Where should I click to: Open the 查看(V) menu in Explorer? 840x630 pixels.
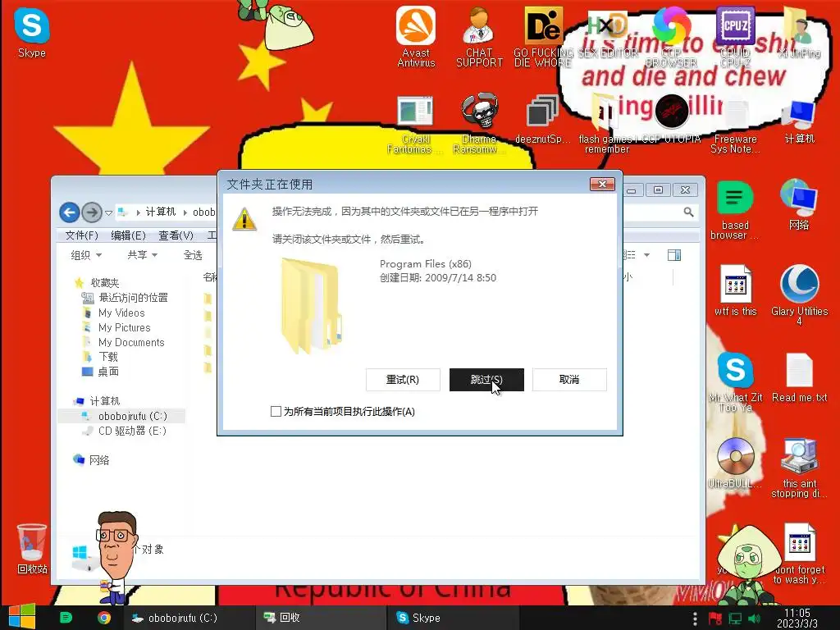tap(176, 235)
